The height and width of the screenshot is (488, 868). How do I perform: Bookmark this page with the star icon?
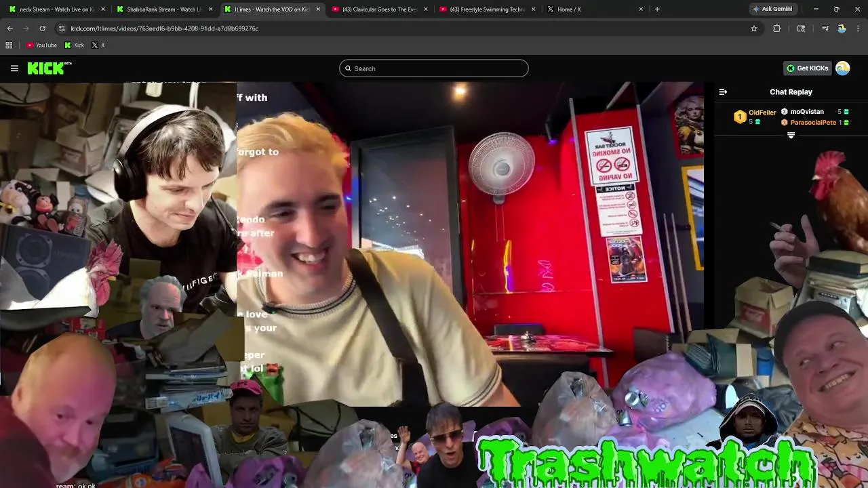point(753,28)
